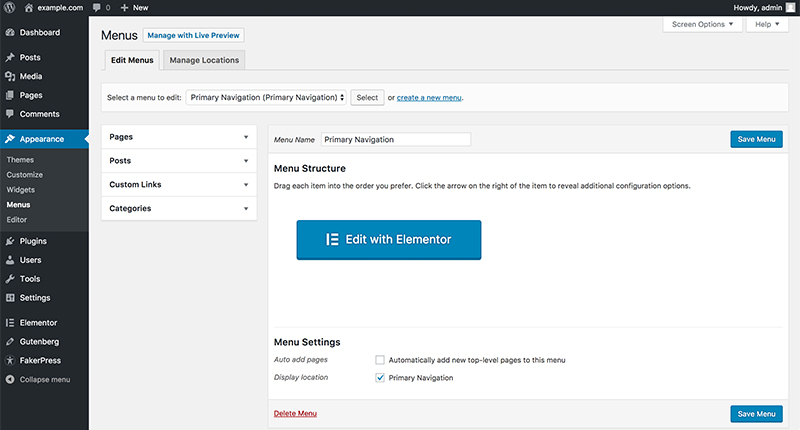800x430 pixels.
Task: Open Screen Options dropdown
Action: click(x=703, y=24)
